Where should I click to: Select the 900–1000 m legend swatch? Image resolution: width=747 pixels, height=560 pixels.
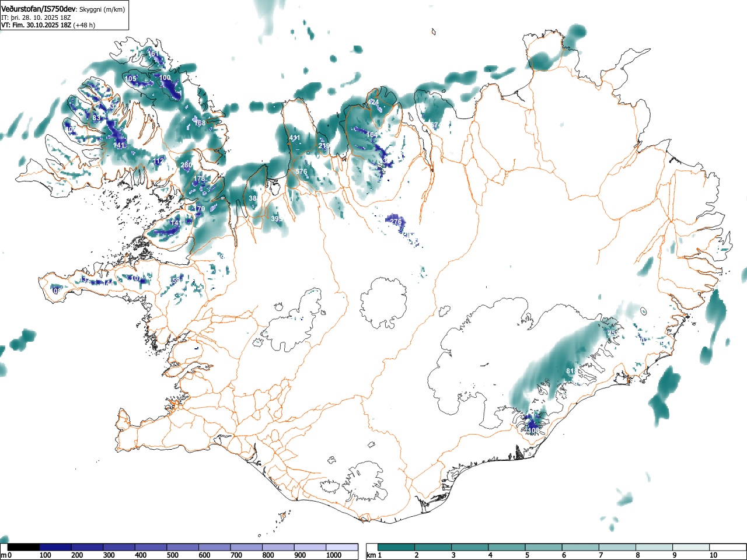[x=310, y=547]
